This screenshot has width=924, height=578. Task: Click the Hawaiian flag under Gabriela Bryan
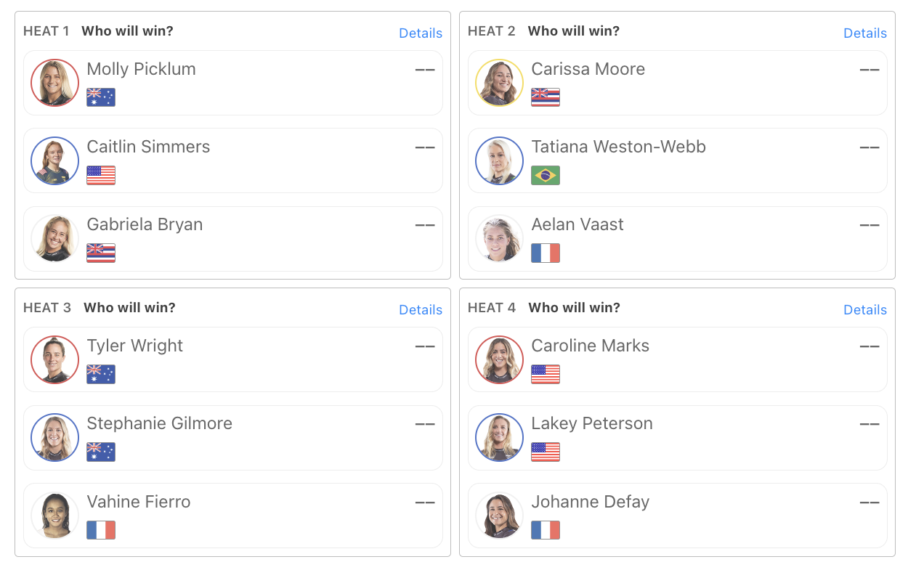pyautogui.click(x=101, y=253)
